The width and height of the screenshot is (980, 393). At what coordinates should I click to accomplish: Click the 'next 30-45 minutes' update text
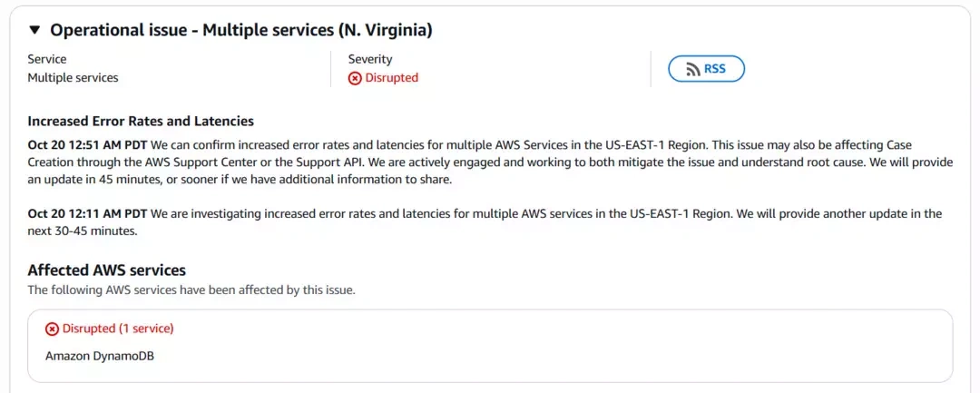tap(82, 231)
